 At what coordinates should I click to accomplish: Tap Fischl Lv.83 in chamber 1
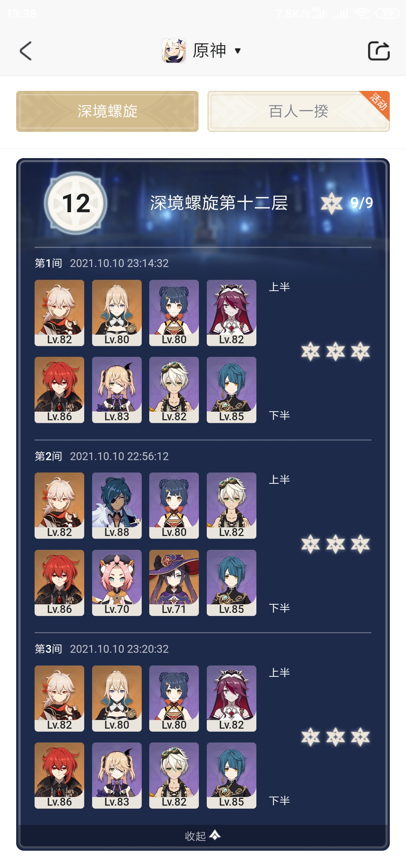[x=117, y=390]
